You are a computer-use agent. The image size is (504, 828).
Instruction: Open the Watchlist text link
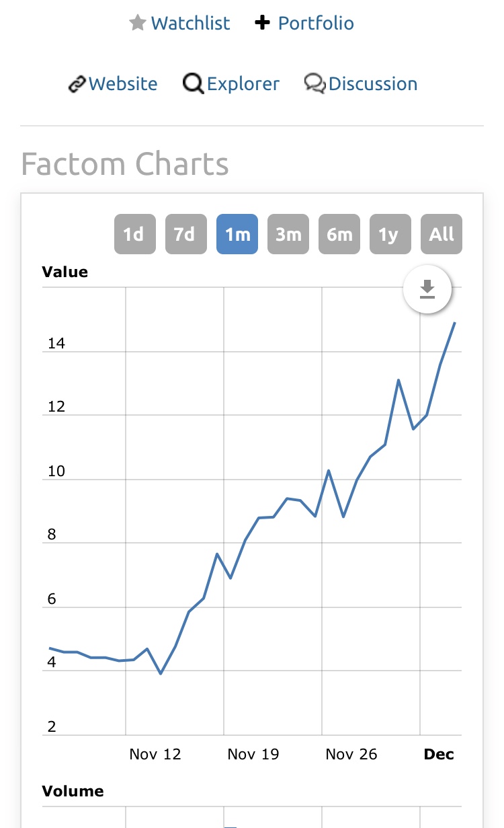[x=191, y=23]
